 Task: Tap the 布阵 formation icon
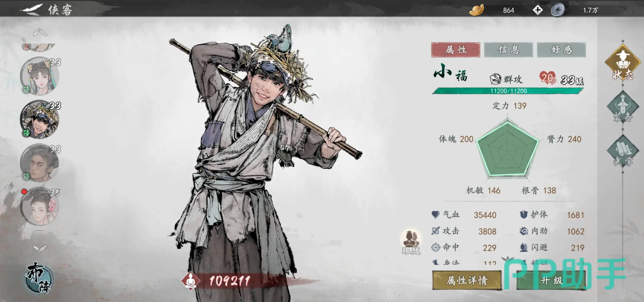[39, 277]
